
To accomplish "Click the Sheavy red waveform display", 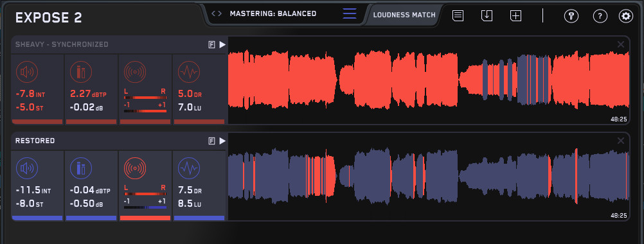I will 429,80.
